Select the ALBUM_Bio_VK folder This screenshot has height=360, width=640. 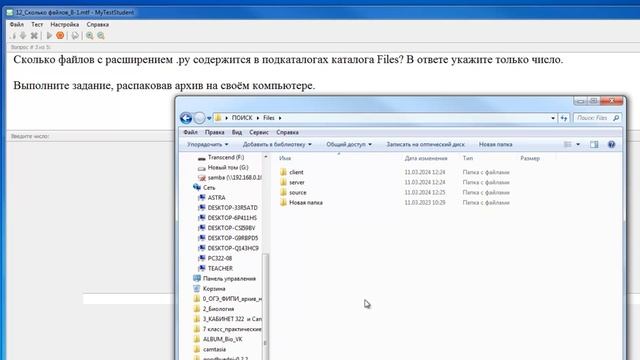pos(222,340)
